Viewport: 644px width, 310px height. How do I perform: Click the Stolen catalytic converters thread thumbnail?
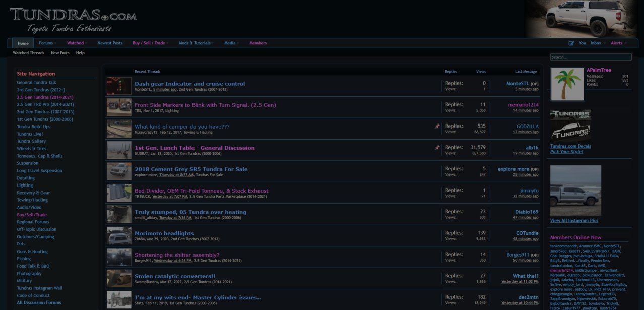tap(119, 278)
